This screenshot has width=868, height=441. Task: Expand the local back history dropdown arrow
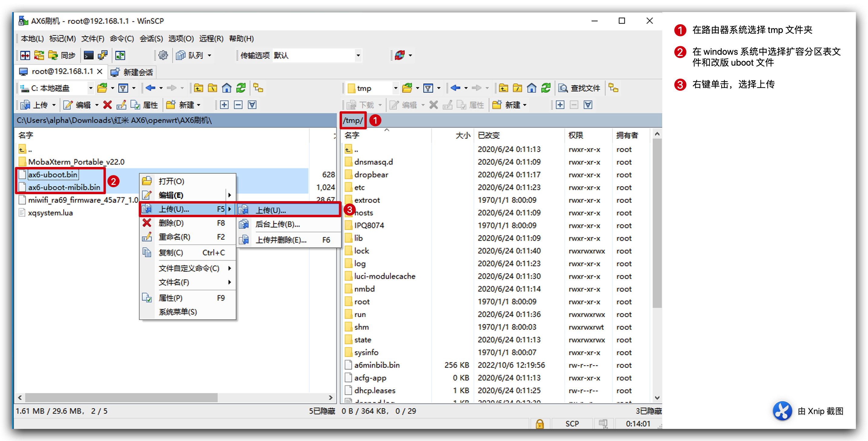[161, 88]
